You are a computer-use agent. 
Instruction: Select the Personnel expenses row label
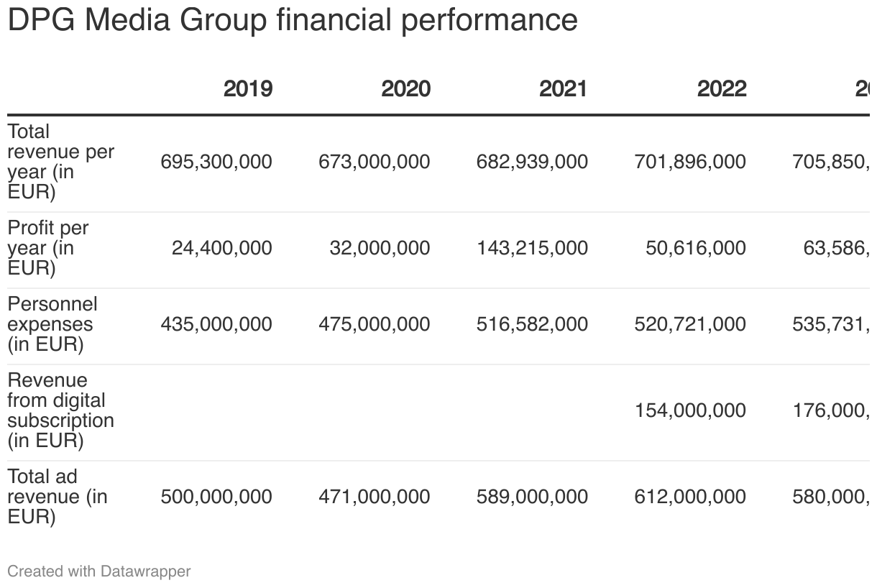(52, 324)
